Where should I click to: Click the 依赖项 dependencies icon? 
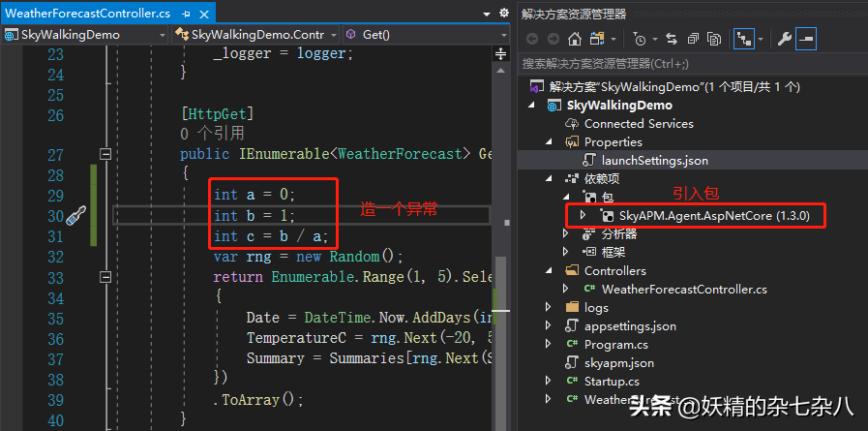571,179
